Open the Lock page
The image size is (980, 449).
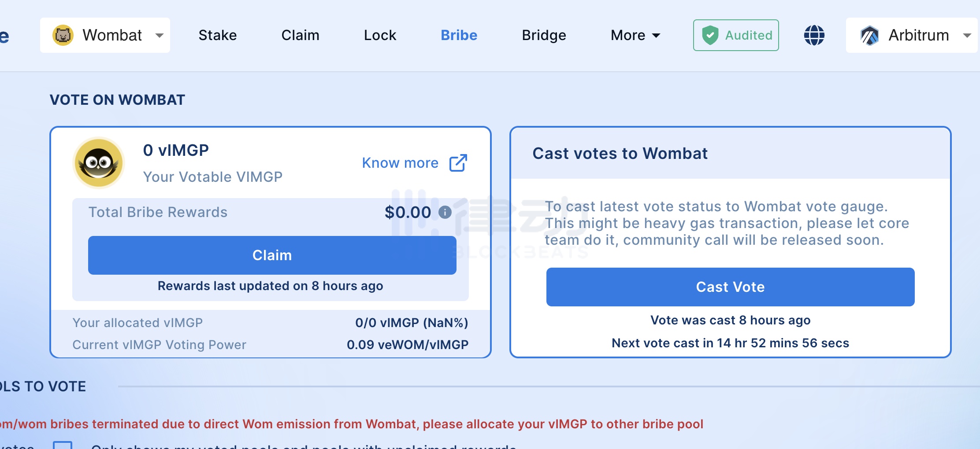point(380,35)
